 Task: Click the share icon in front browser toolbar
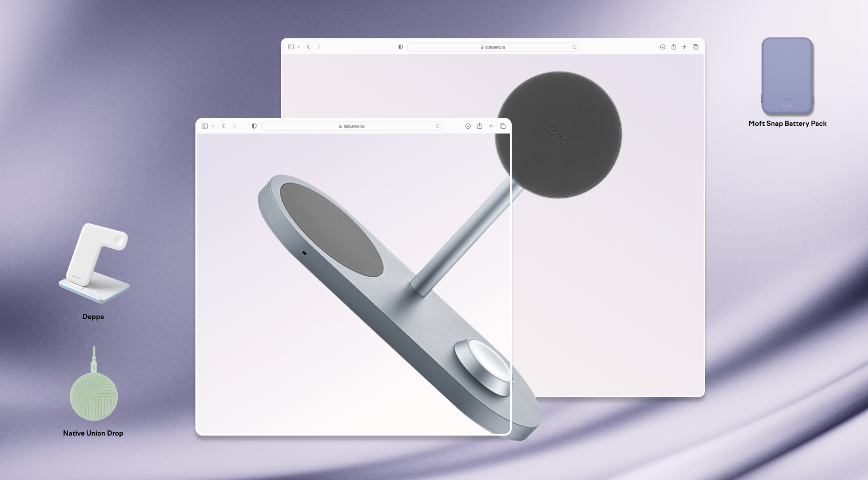[x=479, y=126]
